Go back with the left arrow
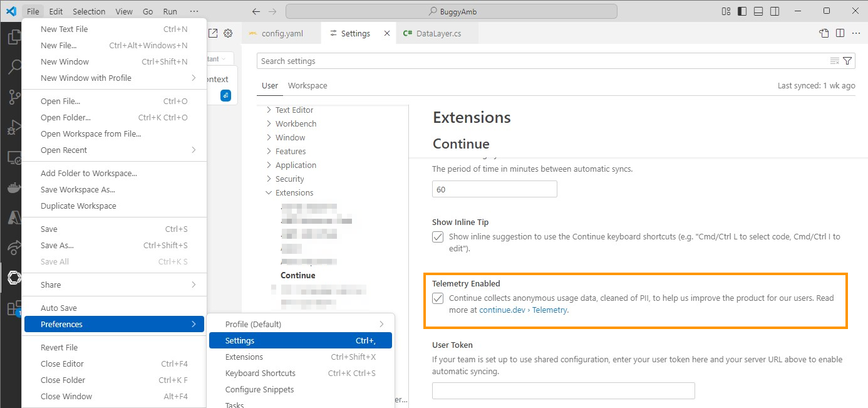This screenshot has width=868, height=408. tap(256, 11)
